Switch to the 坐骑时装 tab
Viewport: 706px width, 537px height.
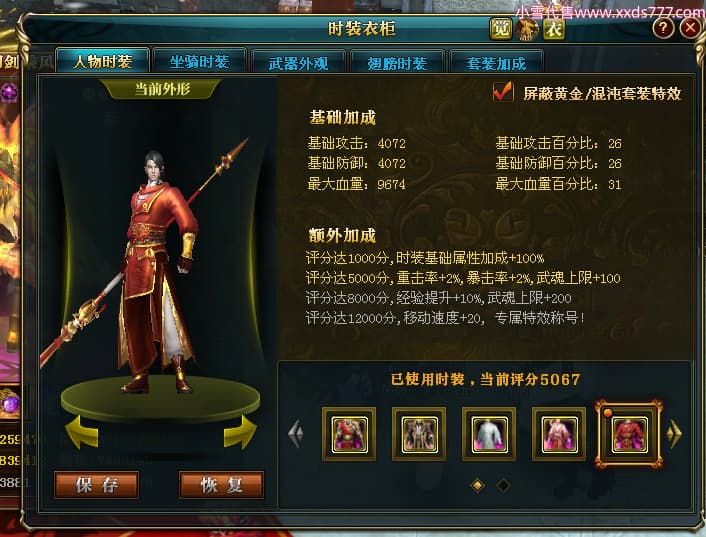(199, 61)
